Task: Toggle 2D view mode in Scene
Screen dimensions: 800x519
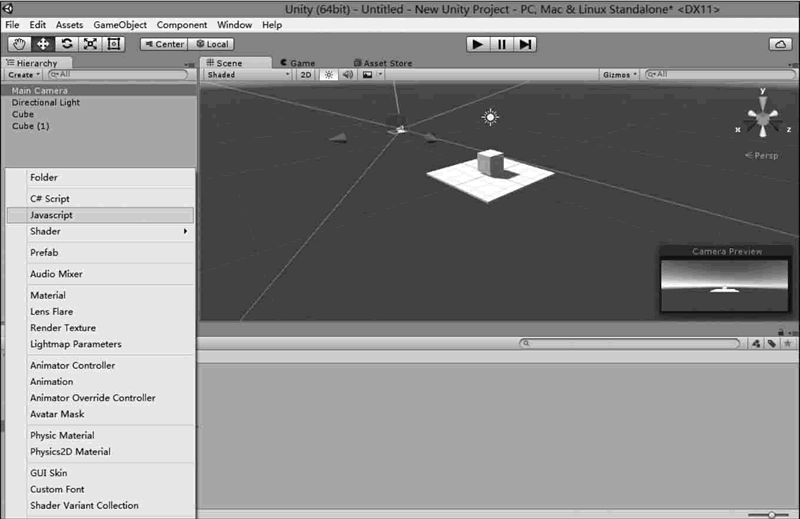Action: (x=306, y=75)
